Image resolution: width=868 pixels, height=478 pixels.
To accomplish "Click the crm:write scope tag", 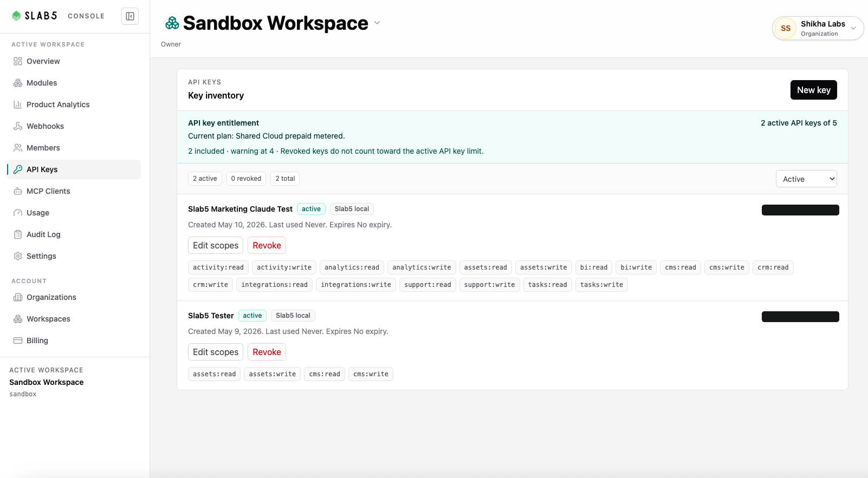I will coord(210,285).
